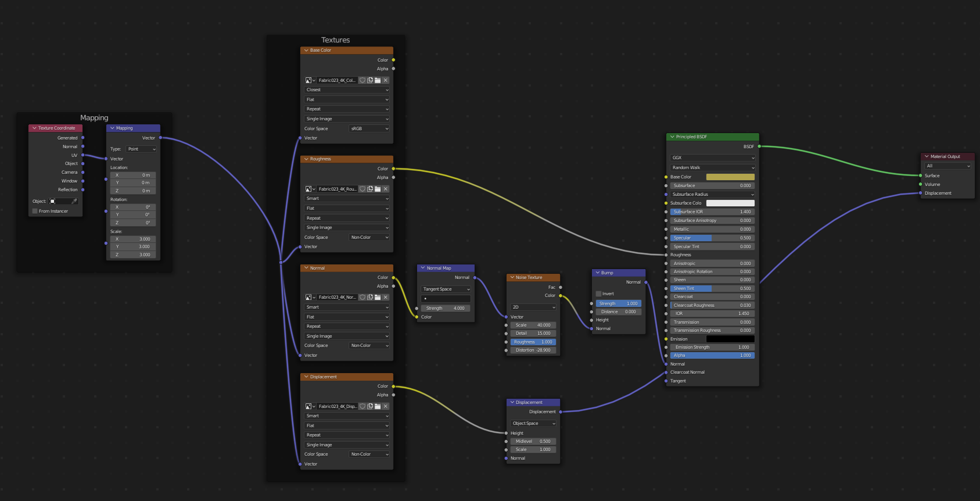Click Noise Texture Scale 40.000 field
The width and height of the screenshot is (980, 501).
tap(533, 325)
